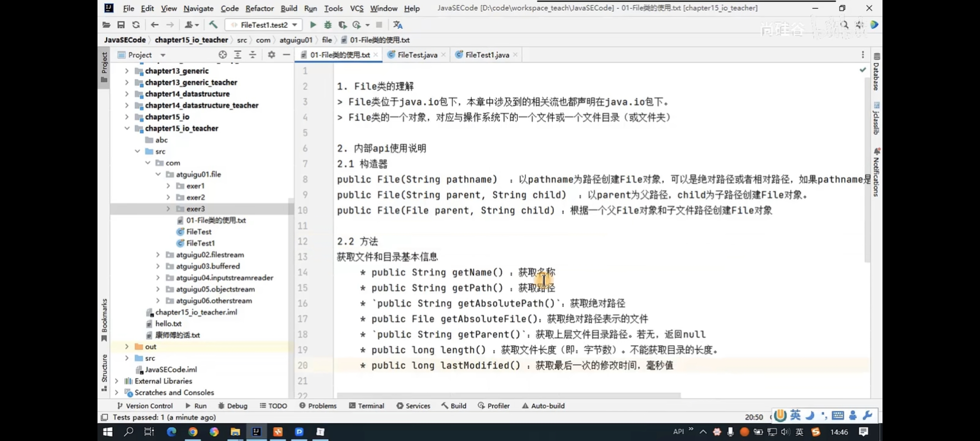Click the locate file crosshair icon

point(223,55)
